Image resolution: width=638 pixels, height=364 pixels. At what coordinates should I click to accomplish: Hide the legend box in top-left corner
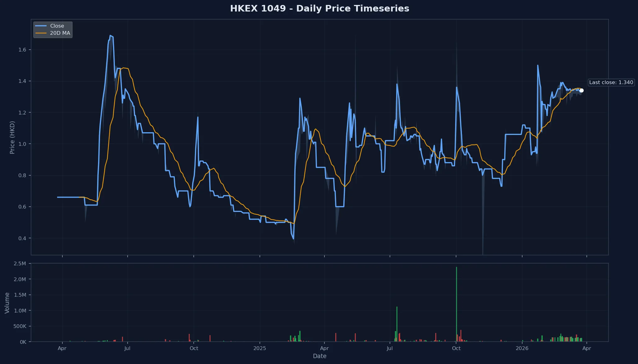coord(53,29)
